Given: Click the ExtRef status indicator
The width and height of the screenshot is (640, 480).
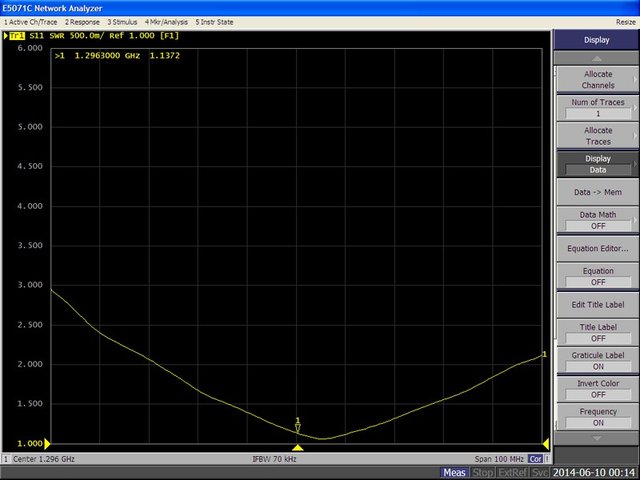Looking at the screenshot, I should click(x=513, y=472).
